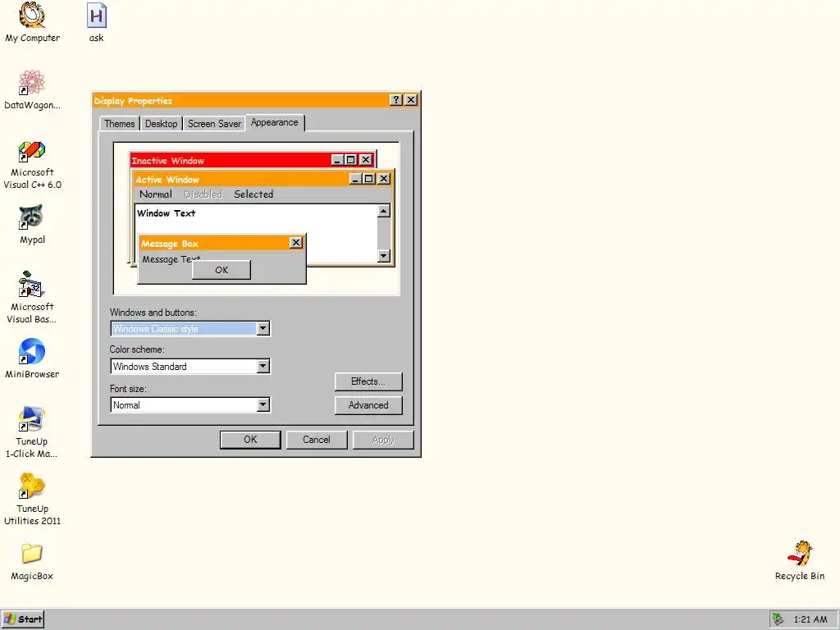Click the Inactive Window preview close button
This screenshot has height=630, width=840.
365,160
